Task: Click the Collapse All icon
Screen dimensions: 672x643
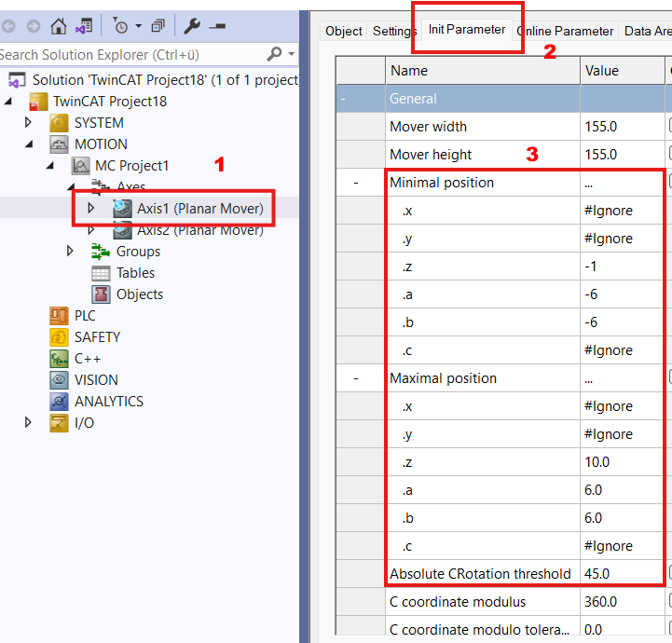Action: [158, 27]
